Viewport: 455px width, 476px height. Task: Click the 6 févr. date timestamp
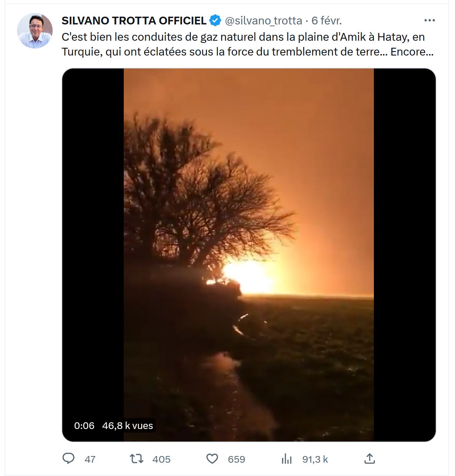click(326, 21)
